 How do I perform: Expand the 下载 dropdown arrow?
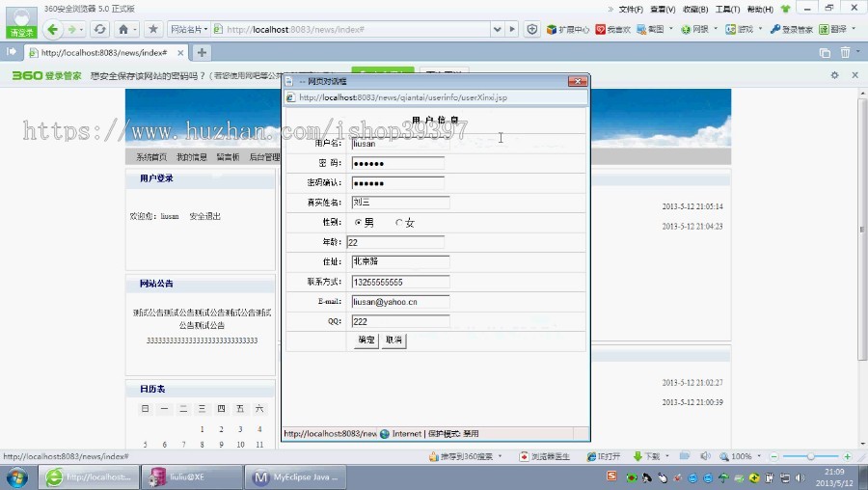point(667,456)
